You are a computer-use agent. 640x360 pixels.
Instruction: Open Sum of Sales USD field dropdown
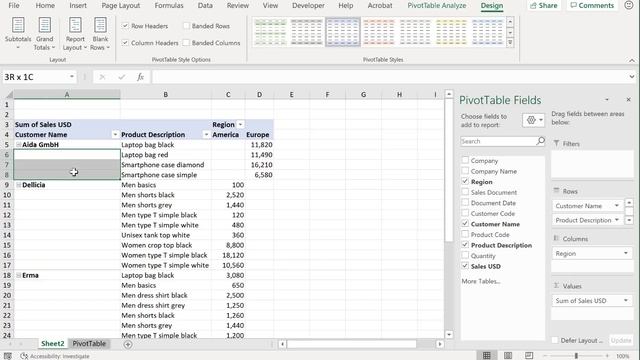click(626, 300)
